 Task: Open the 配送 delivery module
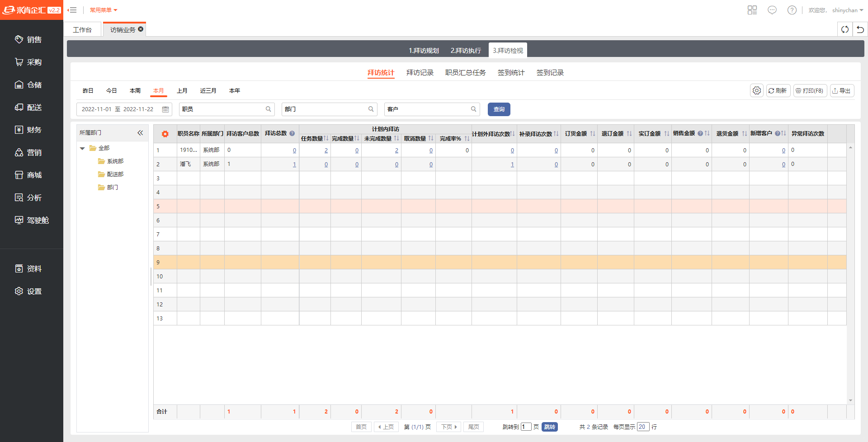click(28, 108)
